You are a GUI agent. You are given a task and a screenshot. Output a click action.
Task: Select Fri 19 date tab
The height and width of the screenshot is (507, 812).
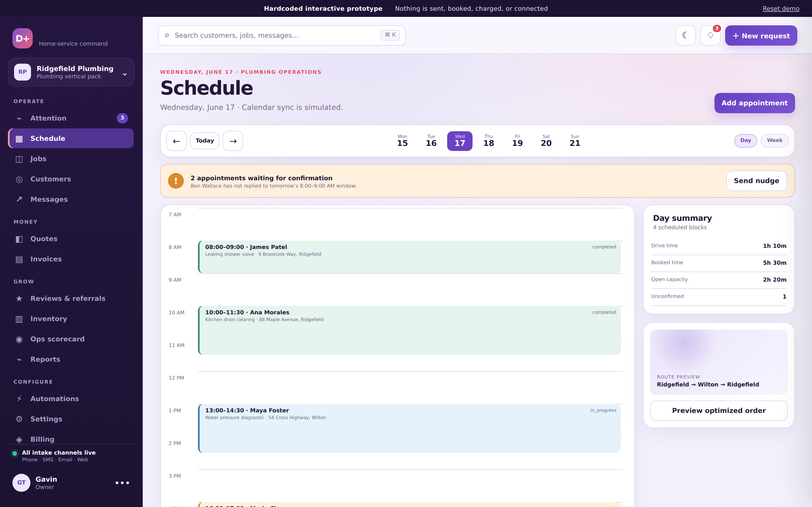tap(517, 141)
